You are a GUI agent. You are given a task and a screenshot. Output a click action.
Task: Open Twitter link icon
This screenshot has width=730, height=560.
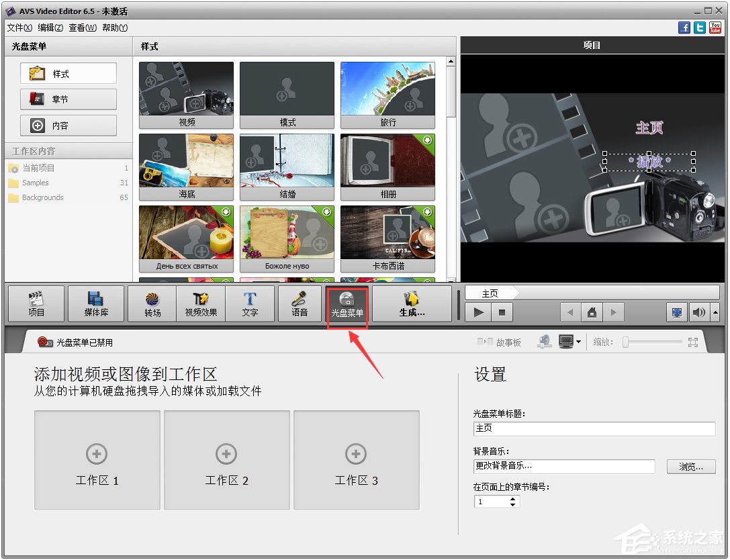click(x=699, y=28)
